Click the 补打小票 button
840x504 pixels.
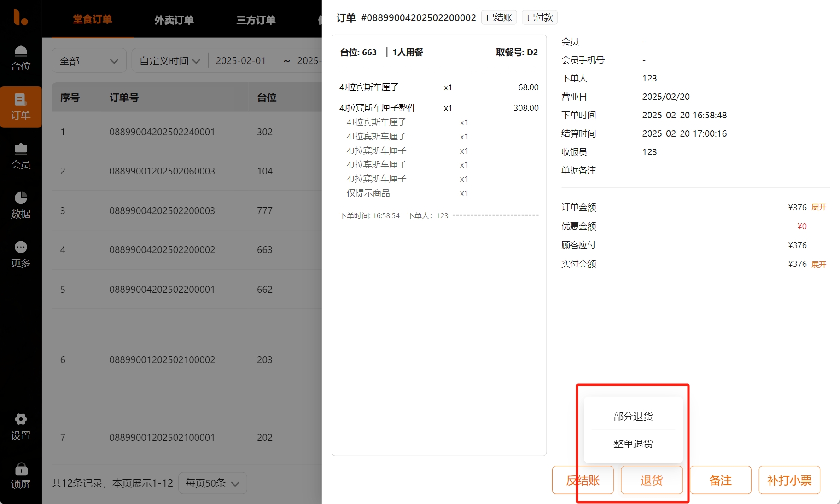pos(789,481)
